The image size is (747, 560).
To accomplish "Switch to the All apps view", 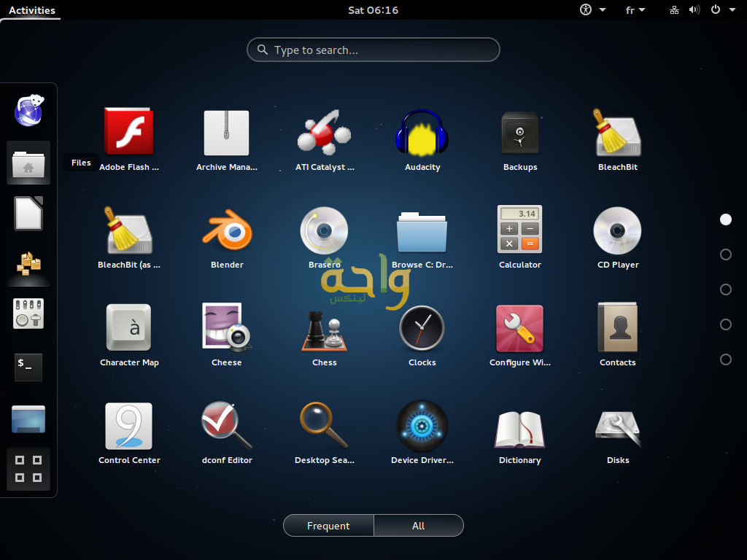I will click(x=419, y=526).
